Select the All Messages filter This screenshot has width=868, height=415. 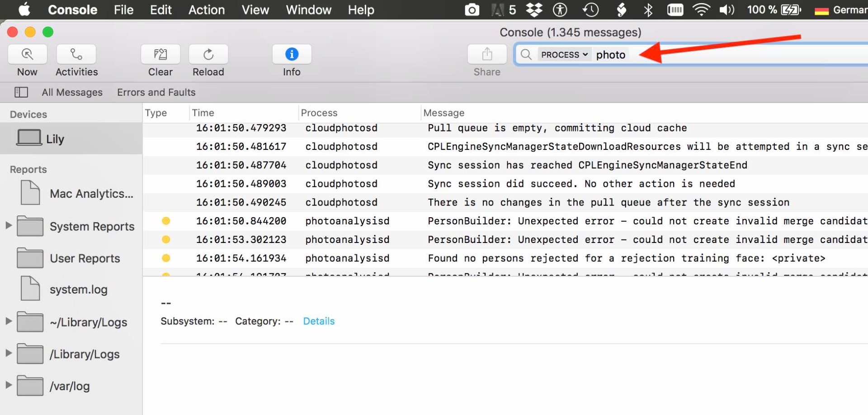[x=72, y=92]
